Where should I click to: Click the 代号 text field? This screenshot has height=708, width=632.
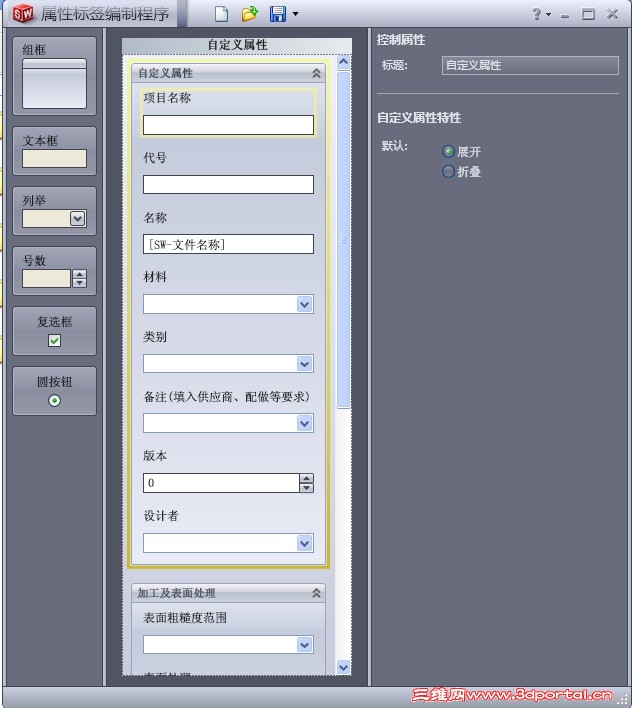pos(228,185)
